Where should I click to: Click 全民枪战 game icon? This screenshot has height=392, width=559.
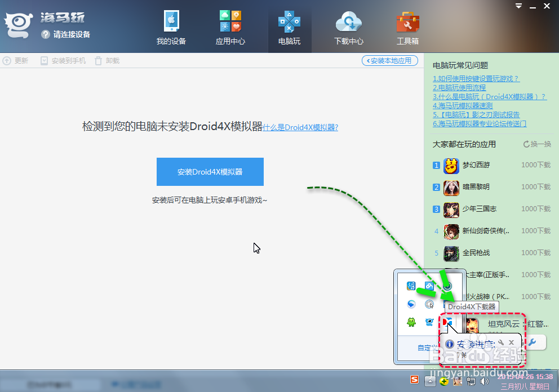451,254
